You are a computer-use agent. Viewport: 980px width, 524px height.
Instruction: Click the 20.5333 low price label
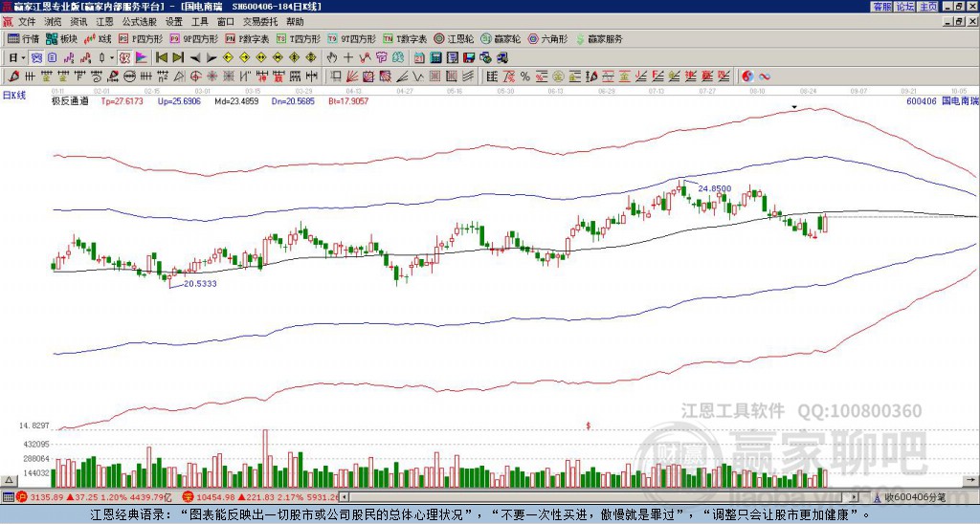200,284
